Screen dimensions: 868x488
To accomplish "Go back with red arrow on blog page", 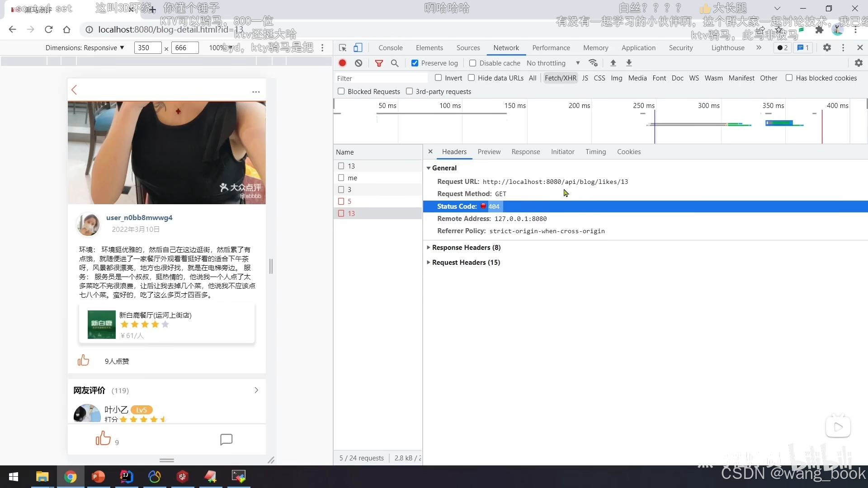I will point(75,90).
